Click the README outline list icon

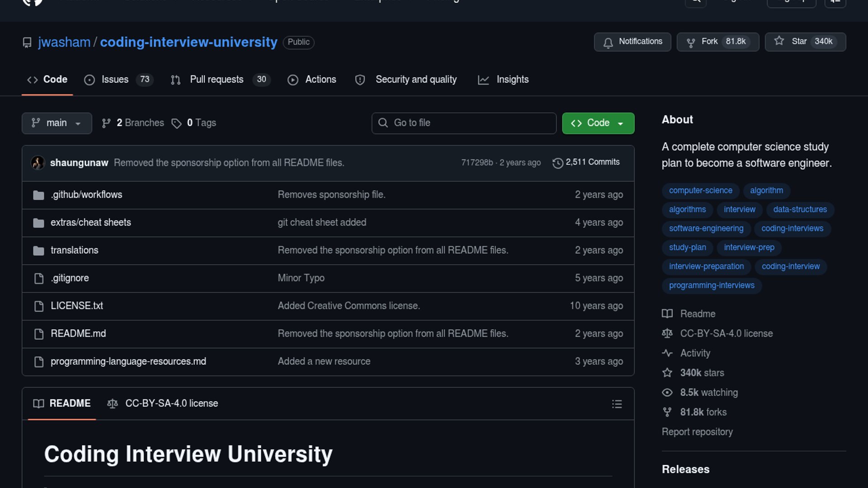[x=617, y=404]
